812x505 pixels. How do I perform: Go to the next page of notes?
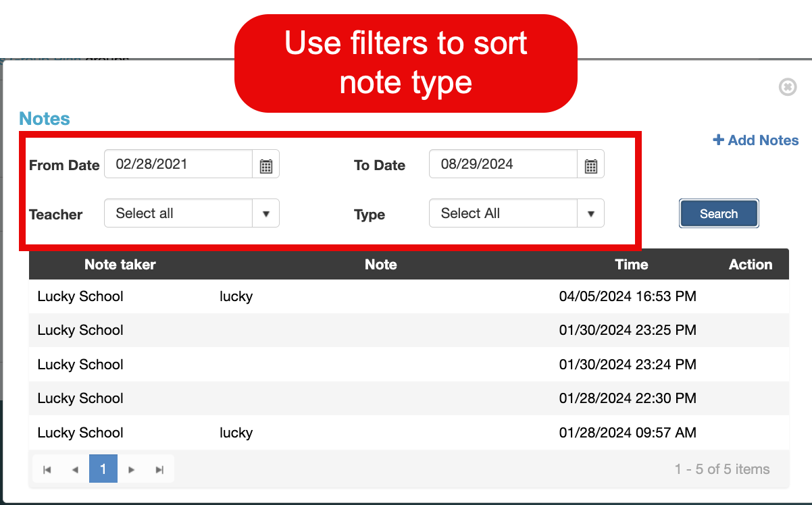click(132, 470)
